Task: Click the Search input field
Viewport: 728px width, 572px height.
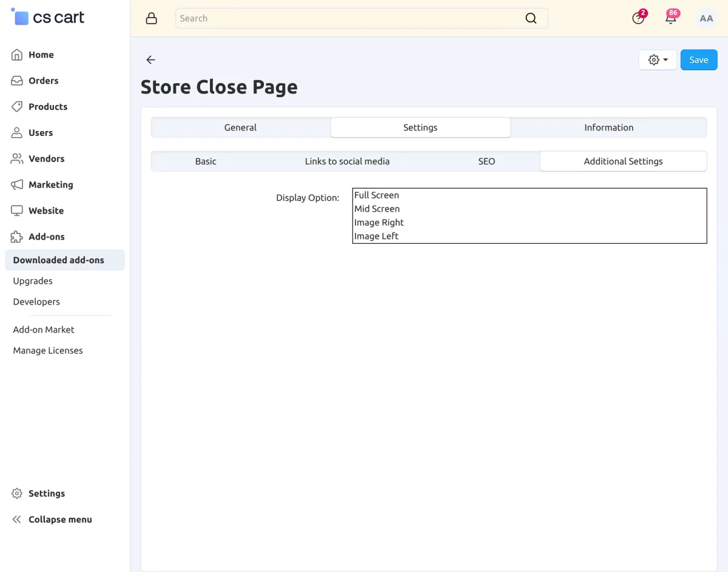Action: pos(362,18)
